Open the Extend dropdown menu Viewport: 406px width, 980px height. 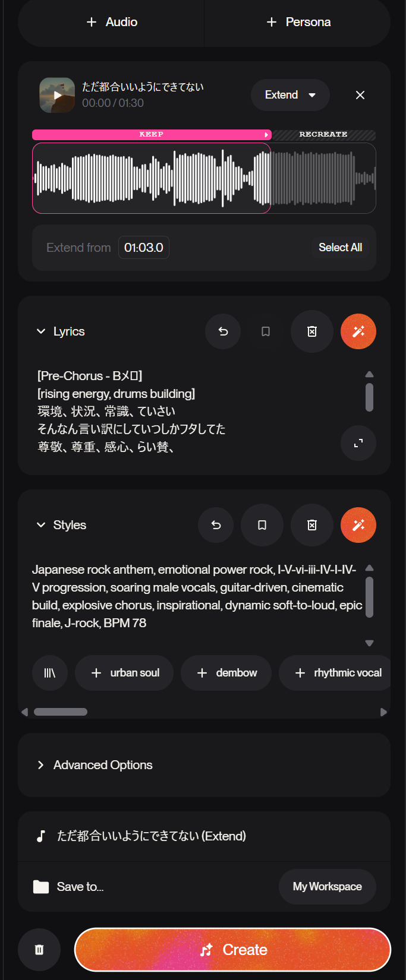(x=290, y=95)
